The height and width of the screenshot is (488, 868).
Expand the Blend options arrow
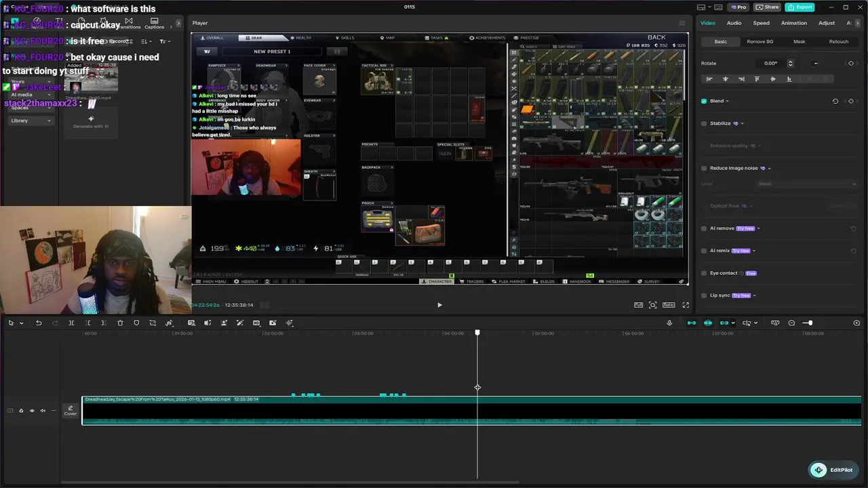pos(728,101)
